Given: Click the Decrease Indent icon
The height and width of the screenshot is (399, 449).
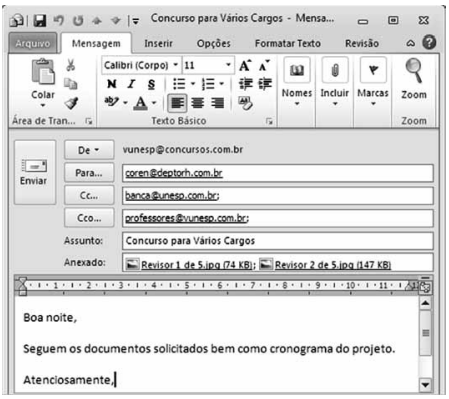Looking at the screenshot, I should point(245,84).
